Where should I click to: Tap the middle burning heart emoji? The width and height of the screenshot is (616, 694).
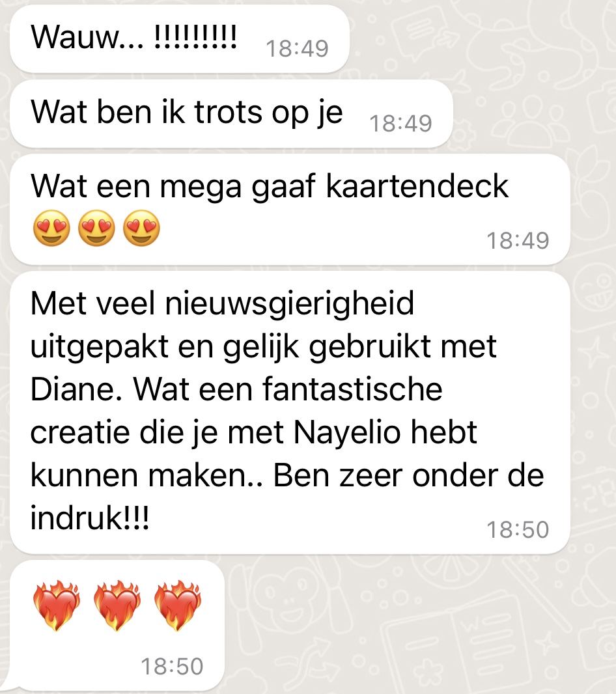point(117,605)
